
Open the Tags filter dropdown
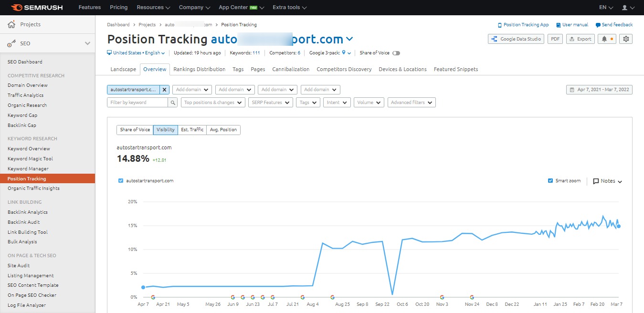[x=308, y=103]
